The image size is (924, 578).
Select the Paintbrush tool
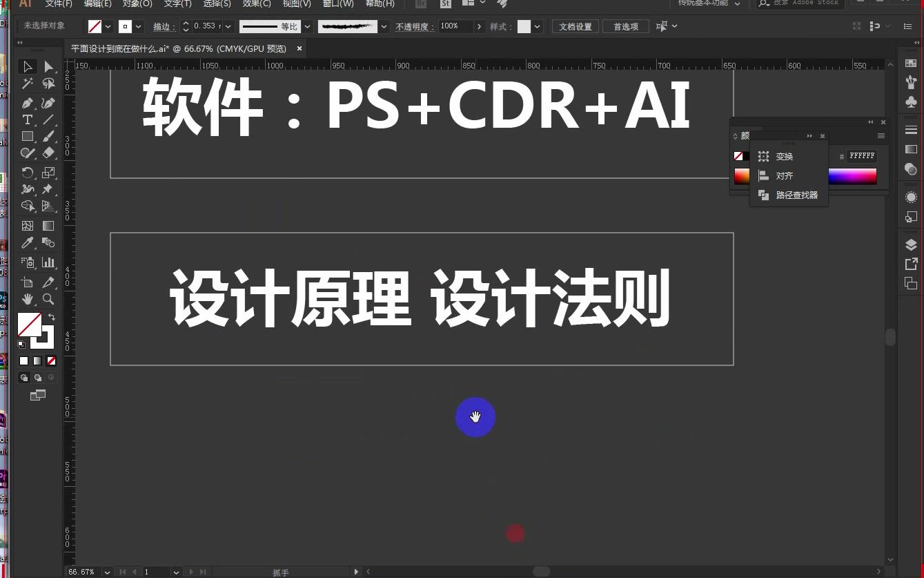48,137
